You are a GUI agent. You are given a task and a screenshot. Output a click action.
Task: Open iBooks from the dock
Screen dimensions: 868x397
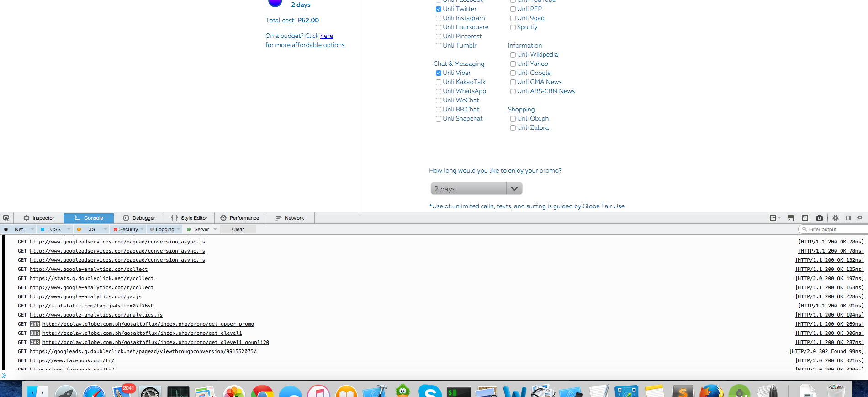(347, 392)
